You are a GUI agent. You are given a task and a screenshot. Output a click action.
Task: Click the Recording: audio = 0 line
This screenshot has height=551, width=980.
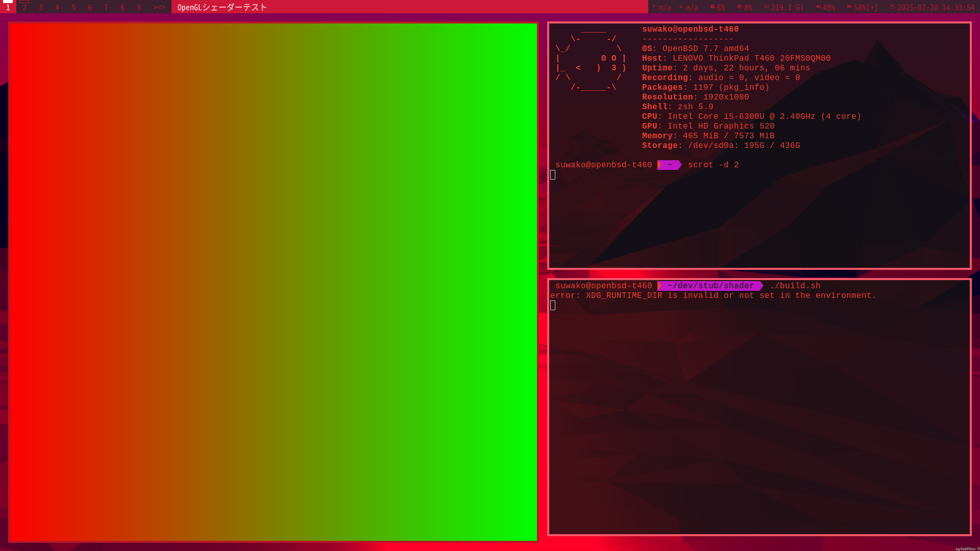721,78
